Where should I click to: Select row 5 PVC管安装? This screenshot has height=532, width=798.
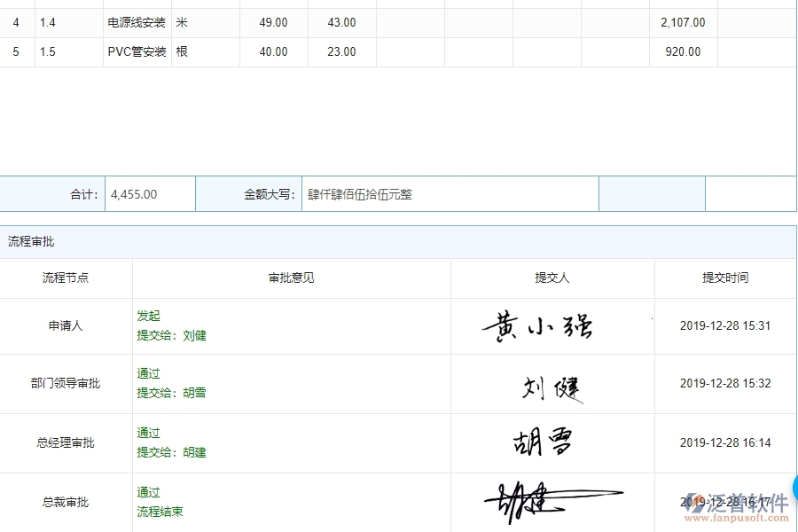(x=135, y=51)
